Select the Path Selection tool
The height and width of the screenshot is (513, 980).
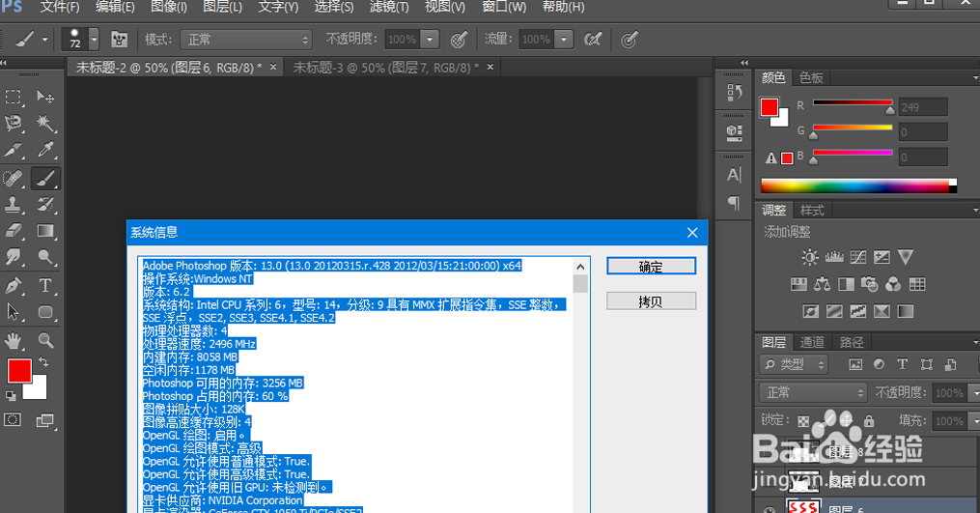pos(14,312)
